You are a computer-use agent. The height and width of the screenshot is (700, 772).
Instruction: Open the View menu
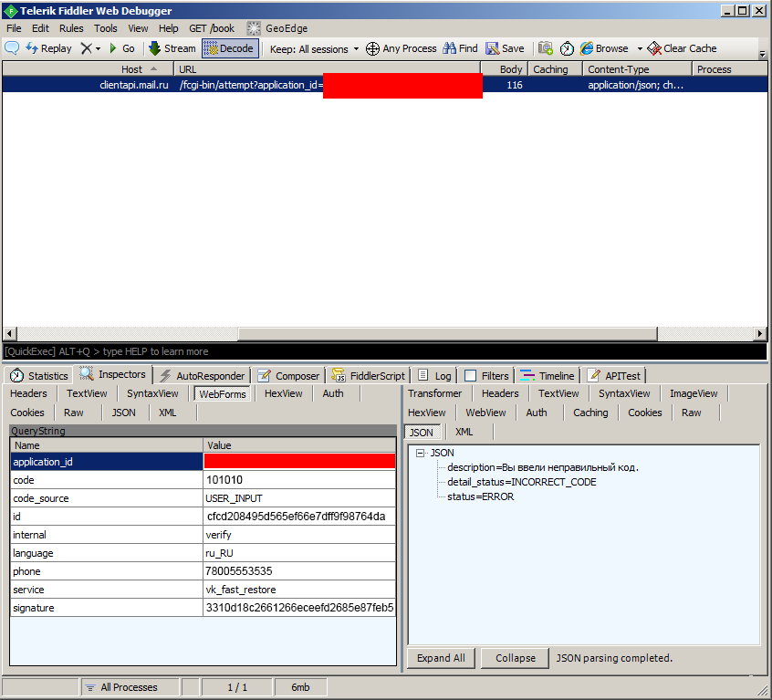(138, 28)
